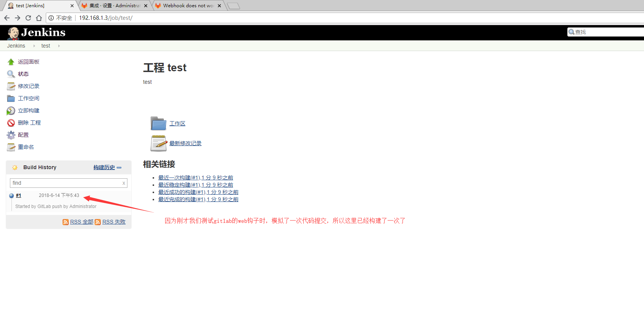Screen dimensions: 644x336
Task: Reload the page with refresh icon
Action: click(28, 18)
